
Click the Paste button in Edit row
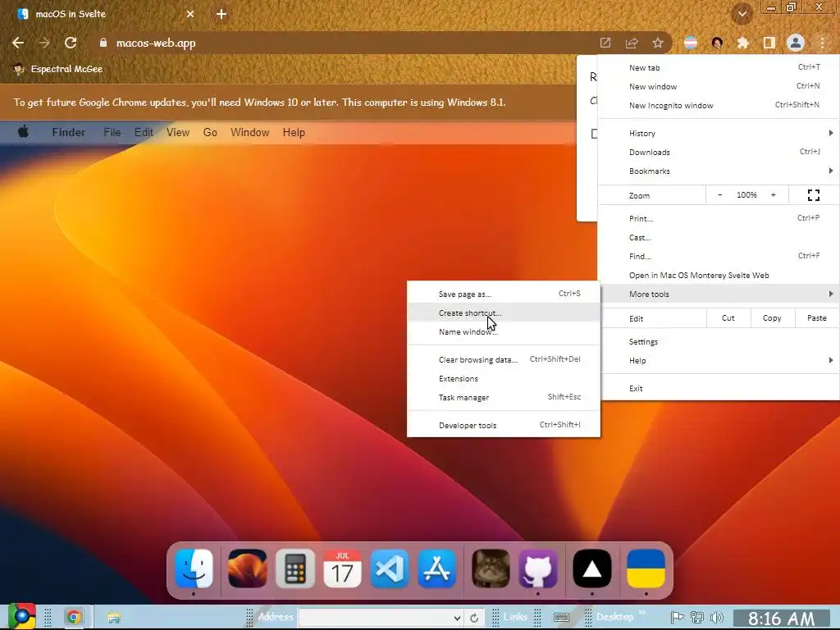tap(816, 317)
